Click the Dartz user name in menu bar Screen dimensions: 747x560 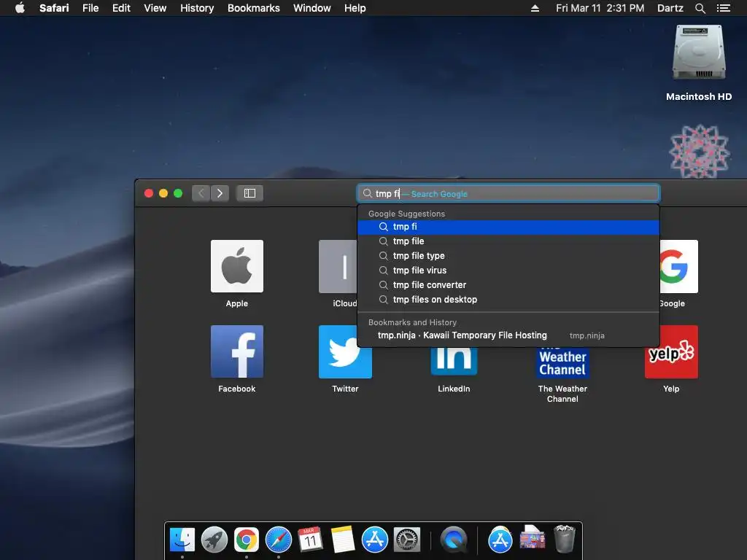click(x=670, y=8)
